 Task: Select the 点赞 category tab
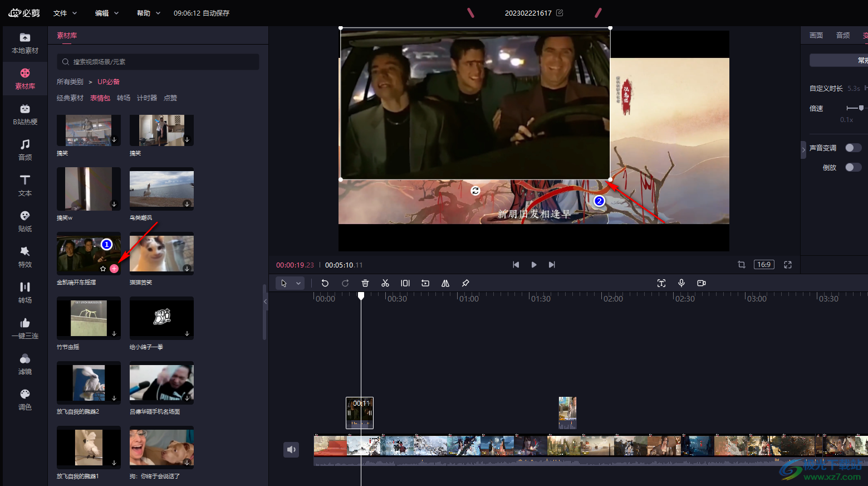(170, 98)
